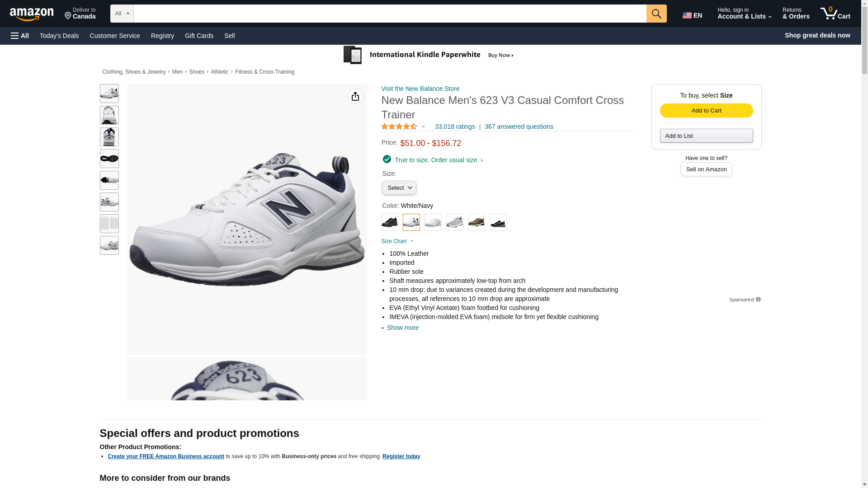Expand the search category All dropdown

point(122,14)
